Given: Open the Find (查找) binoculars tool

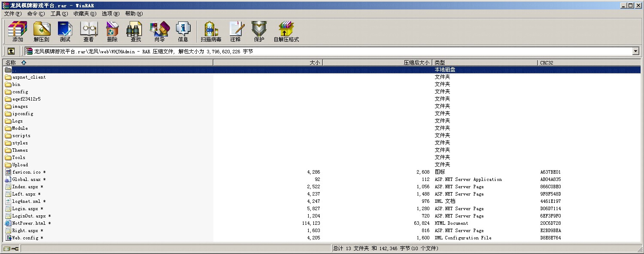Looking at the screenshot, I should point(136,31).
